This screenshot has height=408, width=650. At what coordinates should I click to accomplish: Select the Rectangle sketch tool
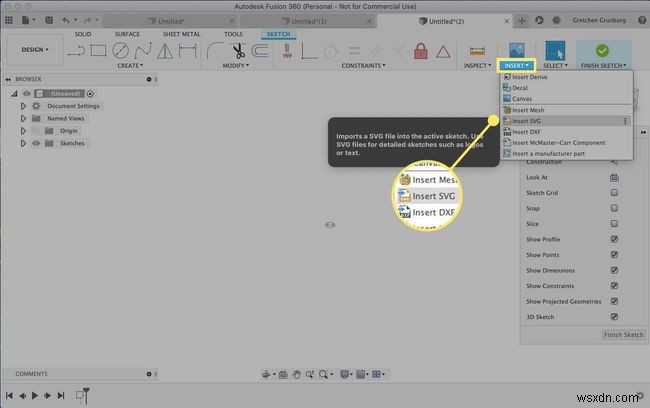pyautogui.click(x=98, y=51)
